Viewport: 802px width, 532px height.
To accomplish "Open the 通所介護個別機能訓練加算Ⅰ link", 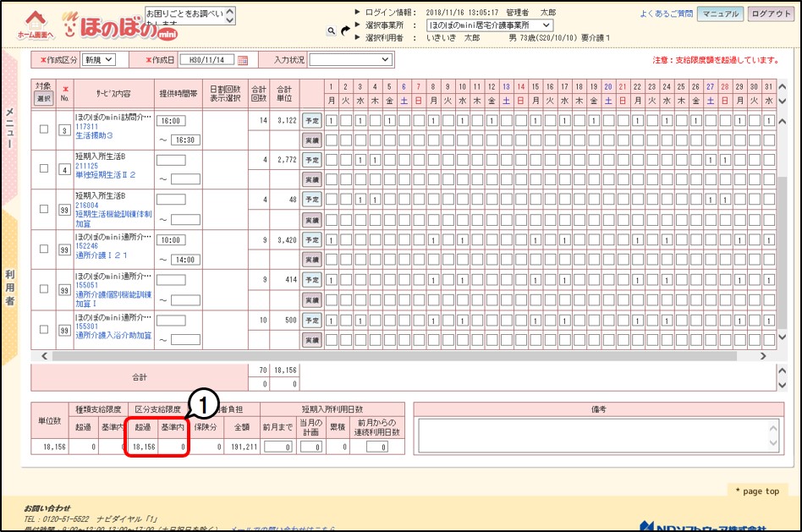I will [x=113, y=299].
